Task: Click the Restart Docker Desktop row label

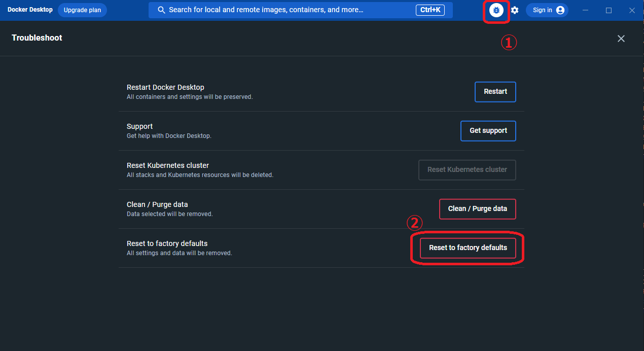Action: pos(165,87)
